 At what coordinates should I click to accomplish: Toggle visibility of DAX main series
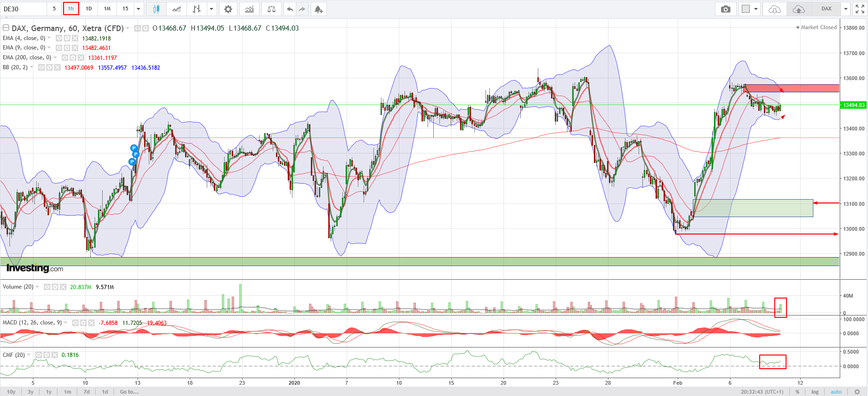tap(138, 28)
